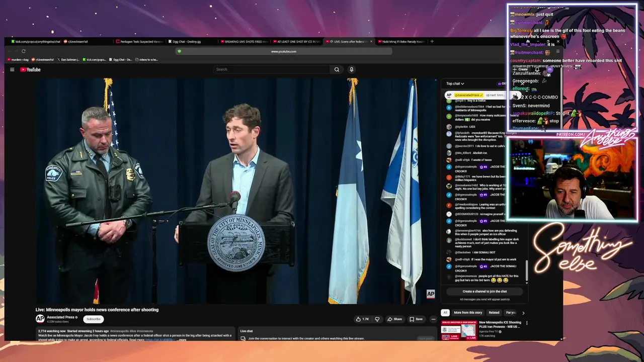Advance chips with the right chevron arrow
This screenshot has height=362, width=644.
(523, 313)
